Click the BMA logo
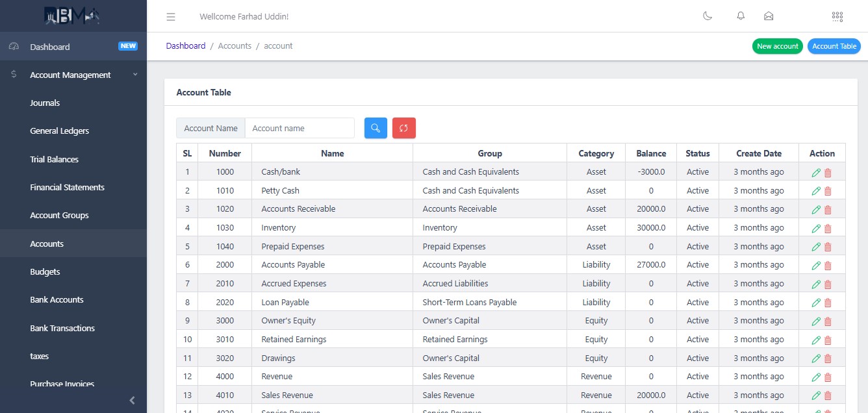This screenshot has height=413, width=868. click(x=72, y=16)
